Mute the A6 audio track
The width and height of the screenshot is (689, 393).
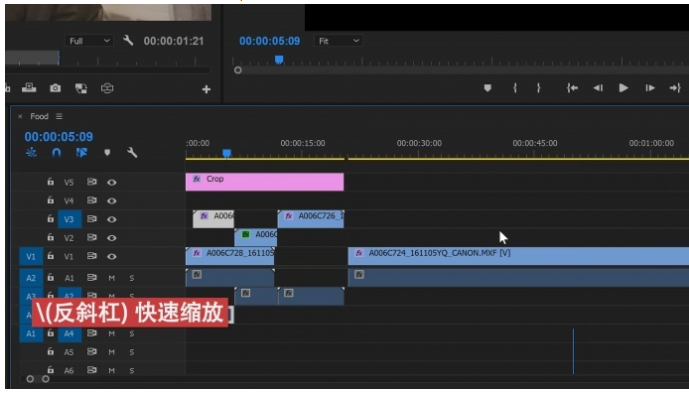[112, 371]
